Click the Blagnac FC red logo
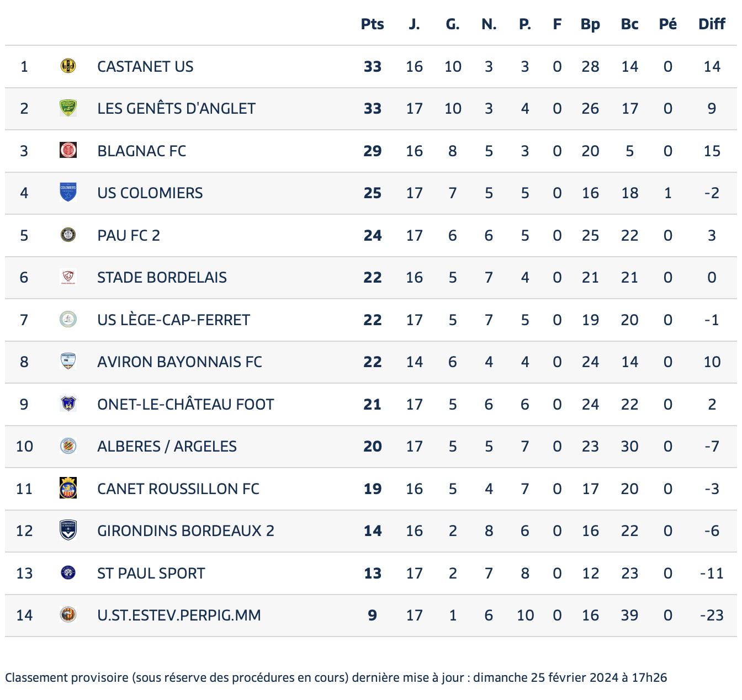The width and height of the screenshot is (742, 700). pos(68,150)
